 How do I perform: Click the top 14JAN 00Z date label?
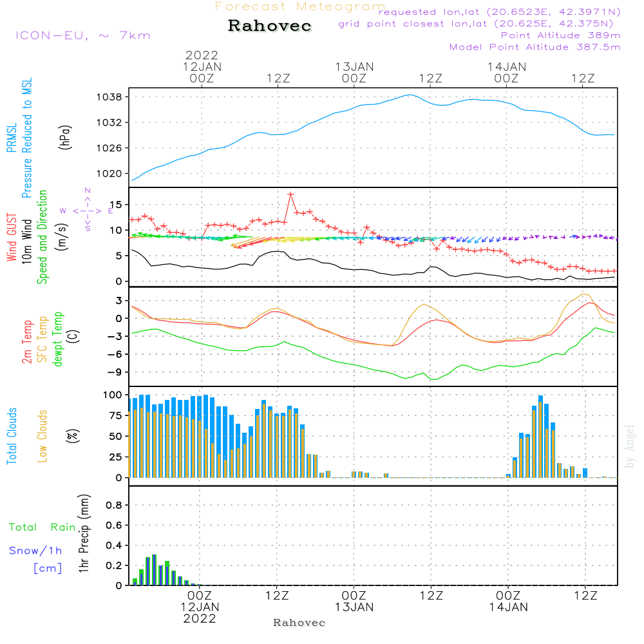click(506, 73)
